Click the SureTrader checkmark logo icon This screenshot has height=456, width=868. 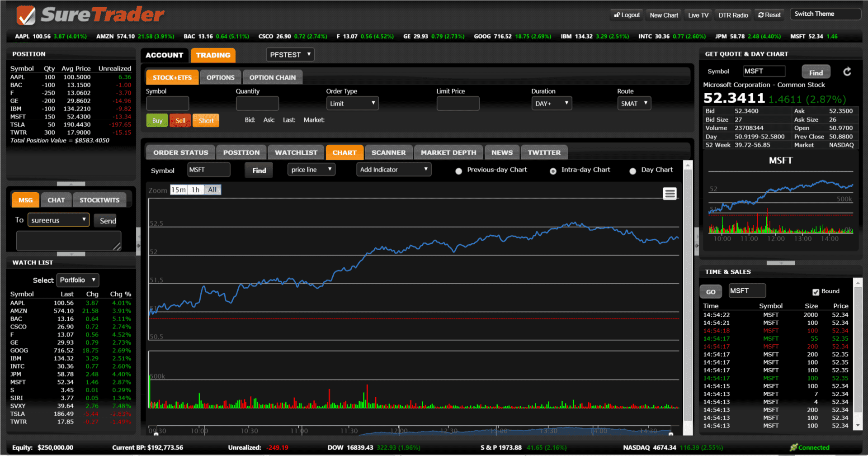(26, 15)
